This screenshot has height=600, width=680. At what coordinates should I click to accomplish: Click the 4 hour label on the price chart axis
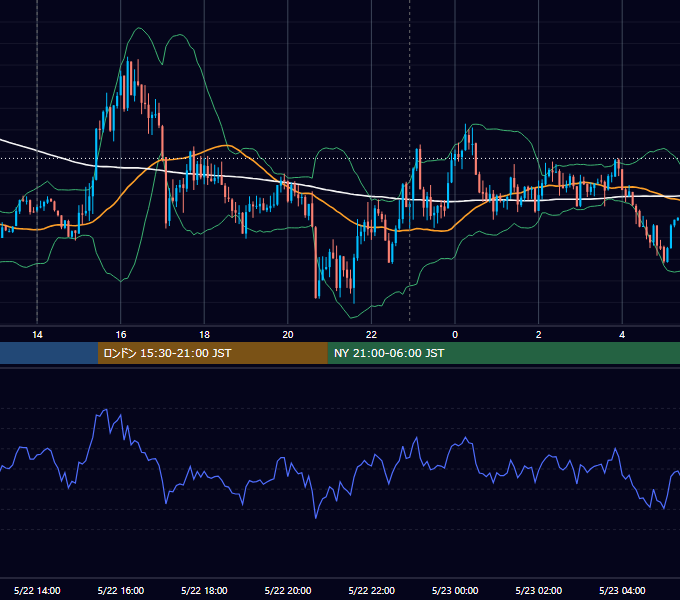tap(622, 335)
